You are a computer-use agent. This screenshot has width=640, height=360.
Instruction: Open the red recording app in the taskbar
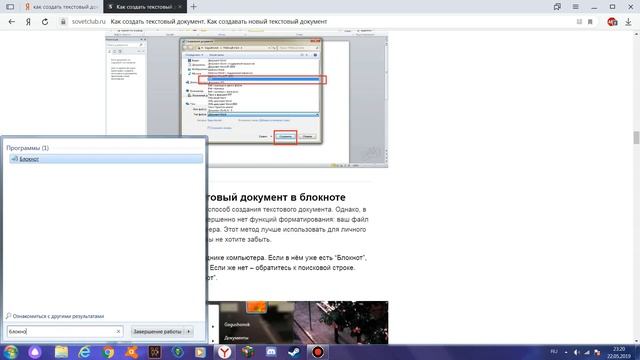tap(318, 352)
